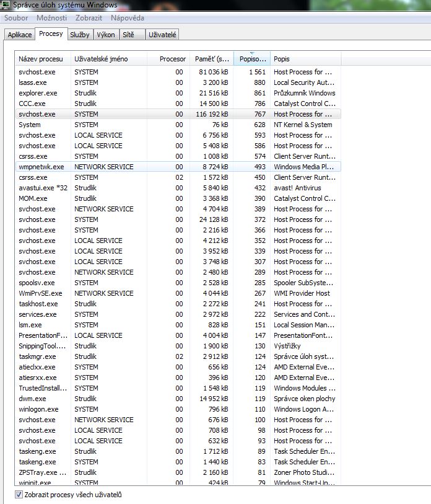Open the Nápověda menu
The image size is (431, 504).
(128, 18)
